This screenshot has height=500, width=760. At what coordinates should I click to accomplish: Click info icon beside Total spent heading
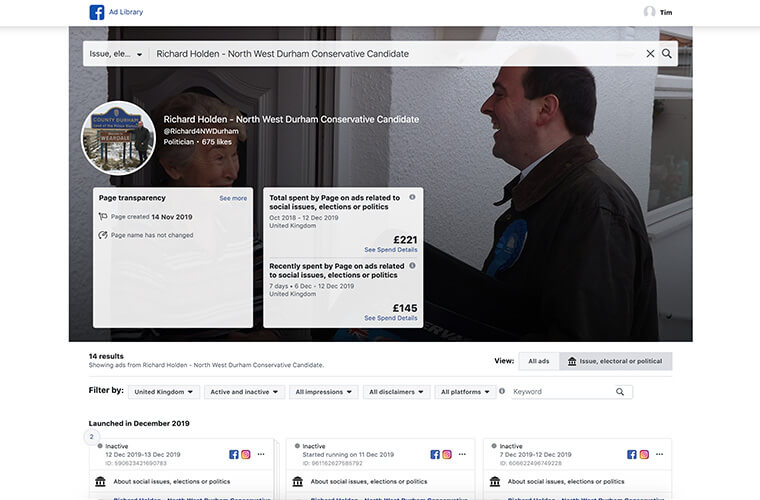pyautogui.click(x=412, y=197)
